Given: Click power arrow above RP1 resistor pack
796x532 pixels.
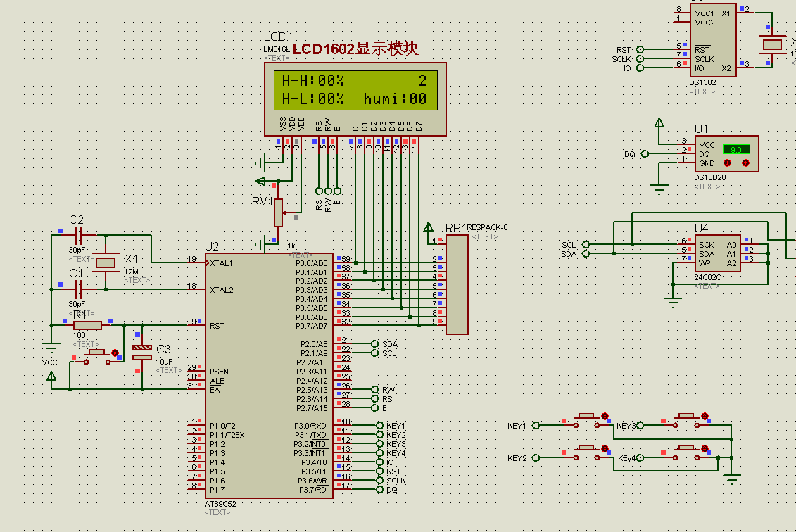Looking at the screenshot, I should [429, 227].
